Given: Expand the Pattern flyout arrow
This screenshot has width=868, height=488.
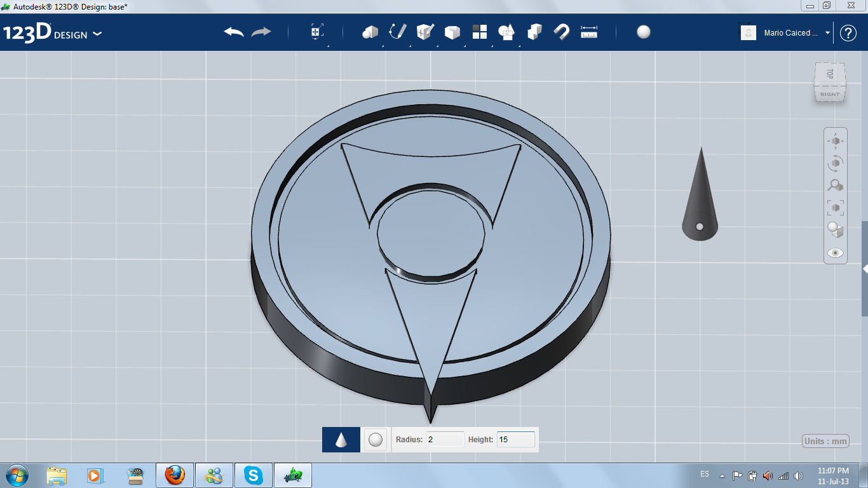Looking at the screenshot, I should [x=492, y=46].
